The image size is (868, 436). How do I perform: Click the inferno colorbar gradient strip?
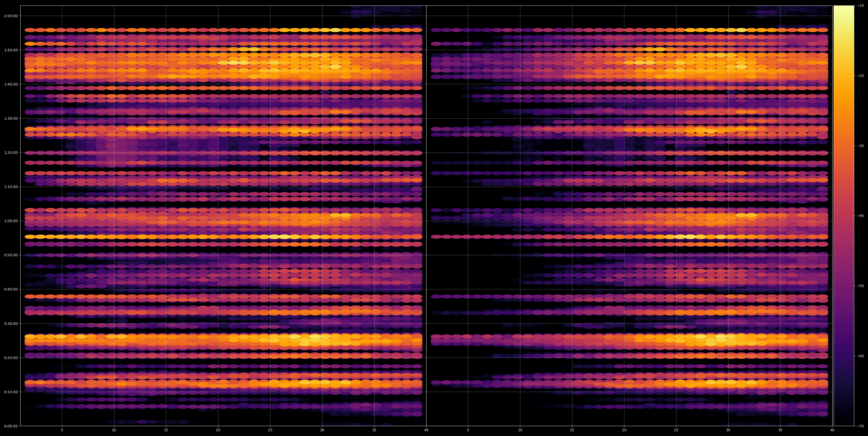(x=844, y=216)
